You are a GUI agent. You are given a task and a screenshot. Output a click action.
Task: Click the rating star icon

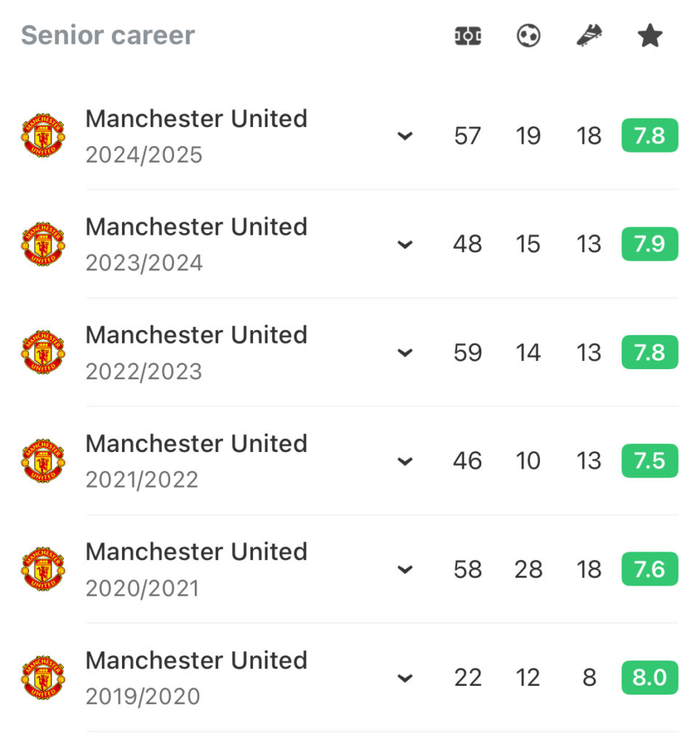pyautogui.click(x=650, y=36)
